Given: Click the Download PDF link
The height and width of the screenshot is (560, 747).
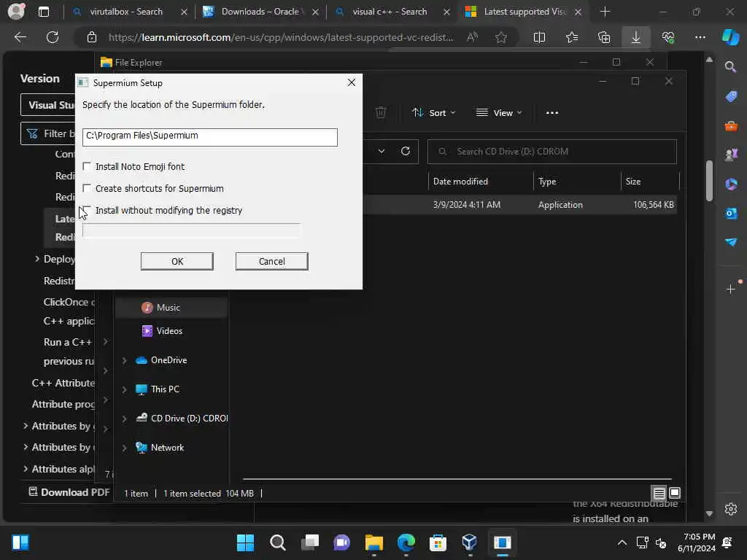Looking at the screenshot, I should [69, 492].
